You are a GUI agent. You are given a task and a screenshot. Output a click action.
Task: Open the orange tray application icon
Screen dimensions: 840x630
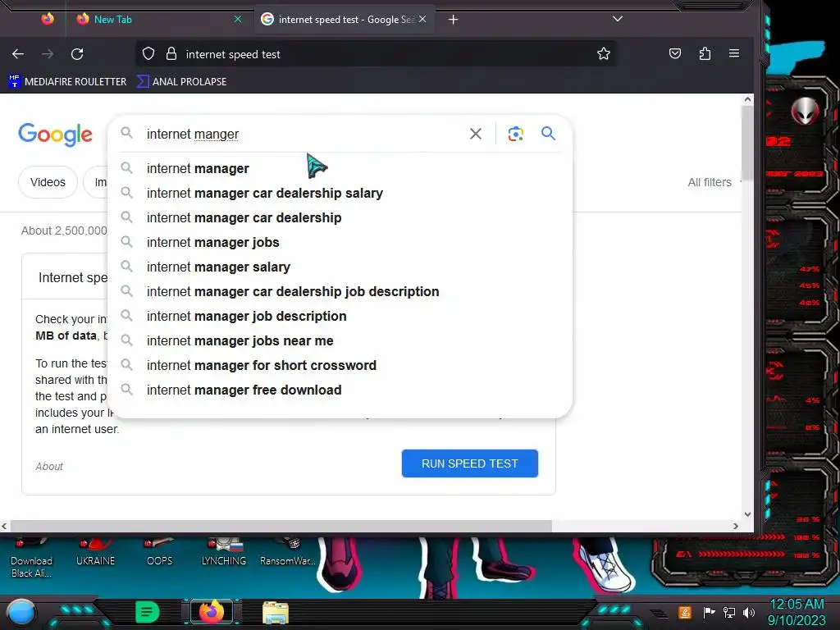685,612
